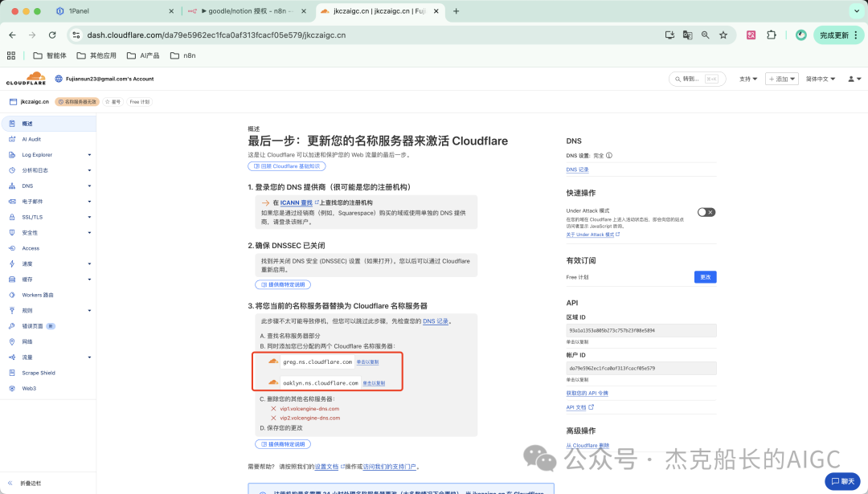Image resolution: width=868 pixels, height=494 pixels.
Task: Switch to the 1Panel browser tab
Action: pos(115,11)
